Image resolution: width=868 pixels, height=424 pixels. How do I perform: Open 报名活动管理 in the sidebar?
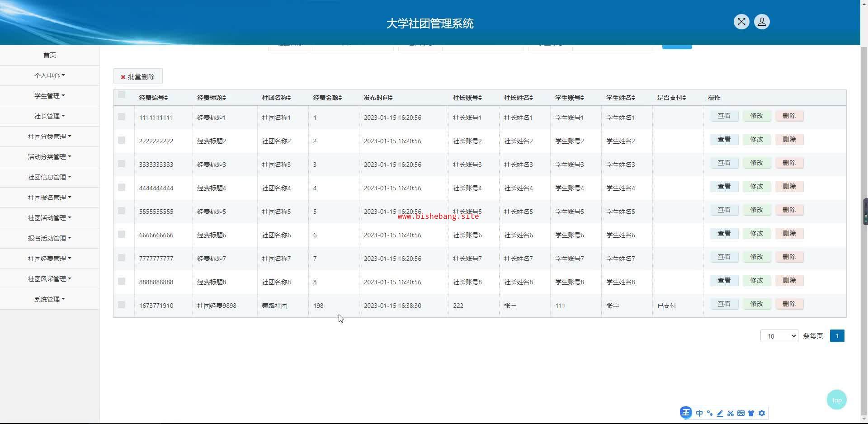(x=50, y=238)
